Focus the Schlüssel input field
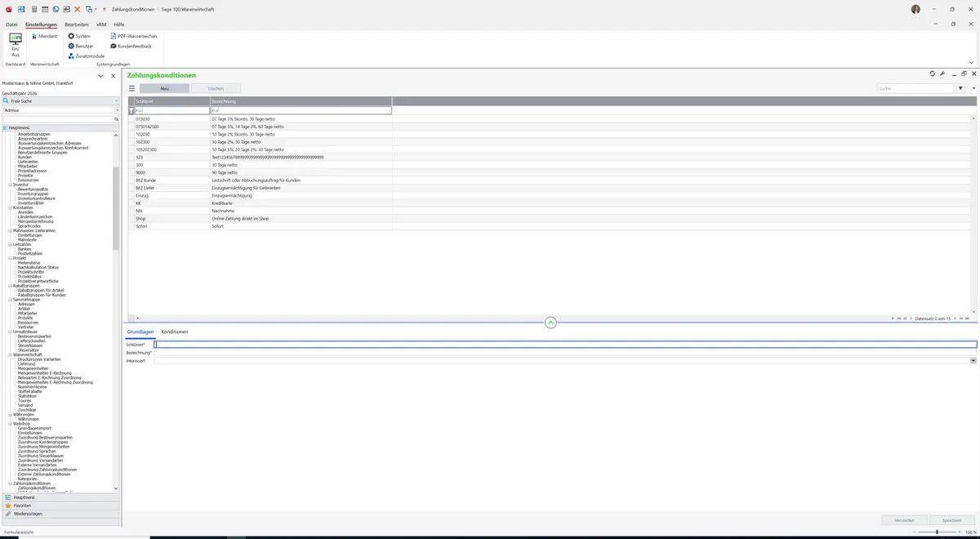The image size is (980, 539). [x=565, y=345]
